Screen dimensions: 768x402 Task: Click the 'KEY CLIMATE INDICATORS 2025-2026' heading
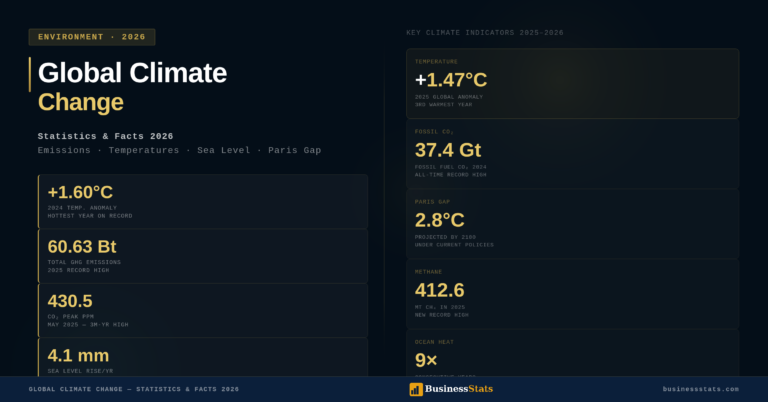coord(485,33)
